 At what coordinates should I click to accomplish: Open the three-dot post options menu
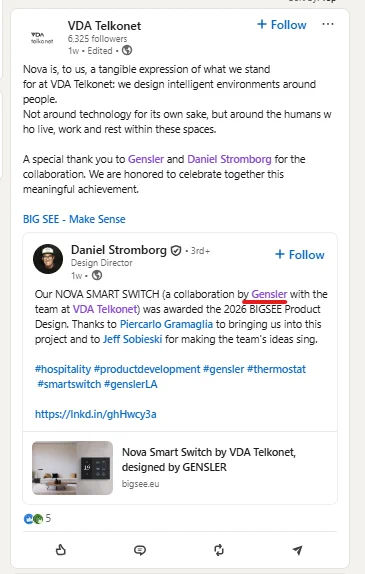328,25
